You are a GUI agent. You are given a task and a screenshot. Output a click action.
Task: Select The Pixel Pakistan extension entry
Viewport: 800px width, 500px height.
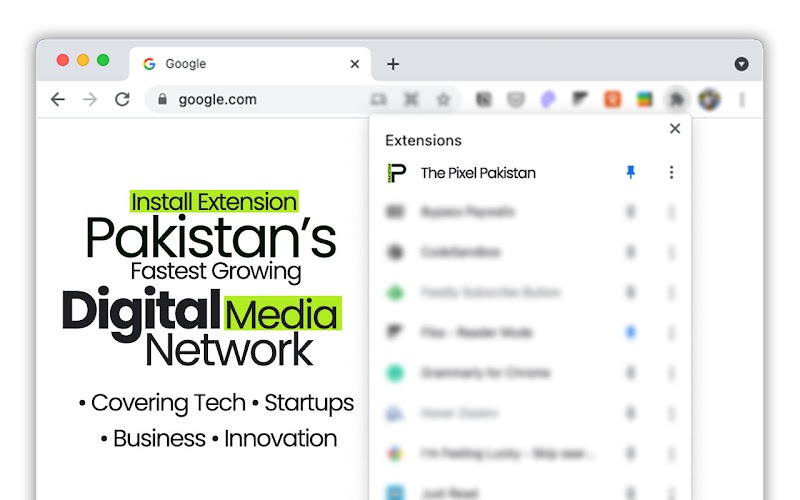(477, 172)
